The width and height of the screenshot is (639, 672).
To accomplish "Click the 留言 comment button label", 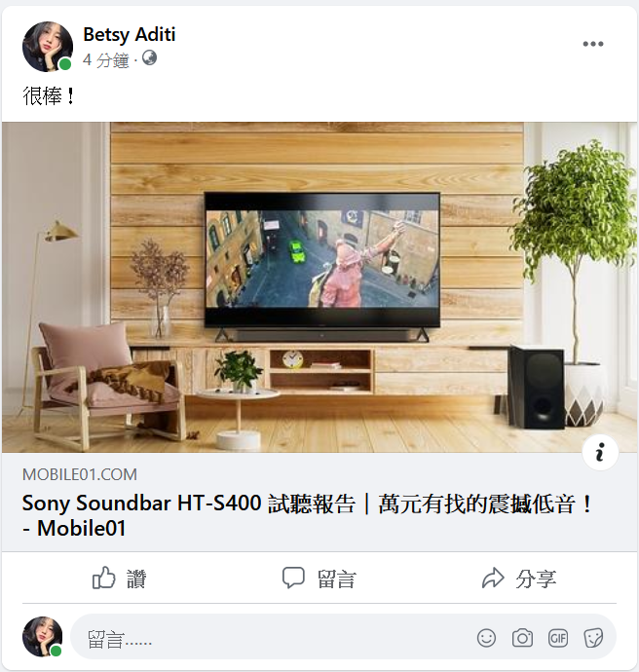I will click(x=336, y=579).
